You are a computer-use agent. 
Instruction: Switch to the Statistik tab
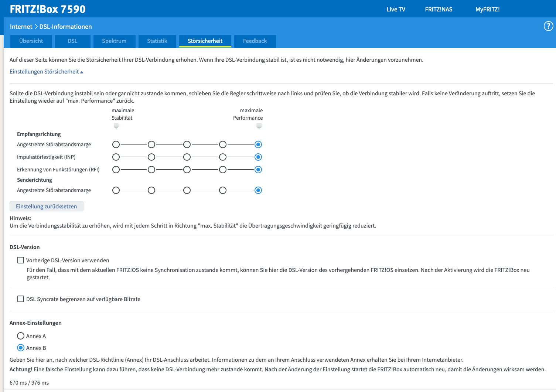tap(157, 41)
